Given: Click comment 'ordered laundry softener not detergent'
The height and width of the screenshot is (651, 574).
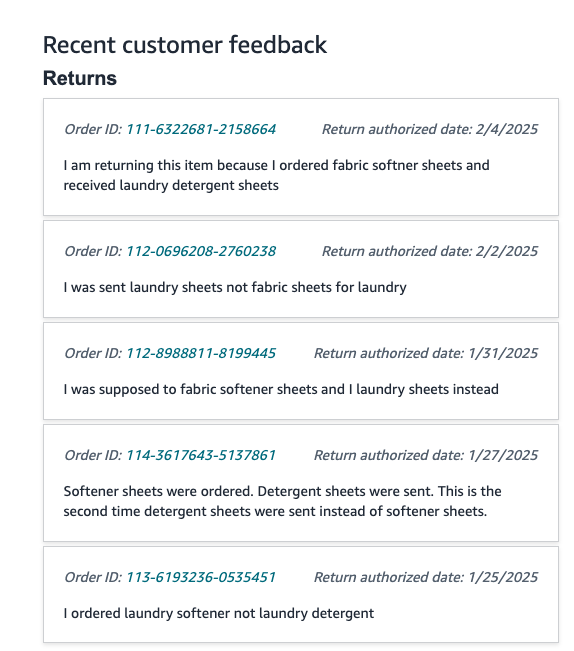Looking at the screenshot, I should (x=219, y=613).
